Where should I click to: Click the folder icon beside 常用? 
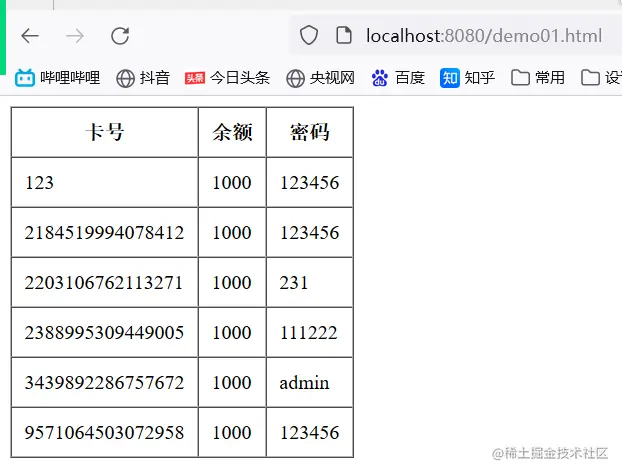[520, 78]
